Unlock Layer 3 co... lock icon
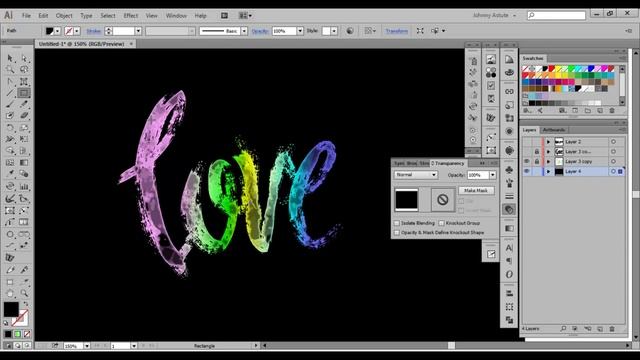640x360 pixels. click(537, 151)
